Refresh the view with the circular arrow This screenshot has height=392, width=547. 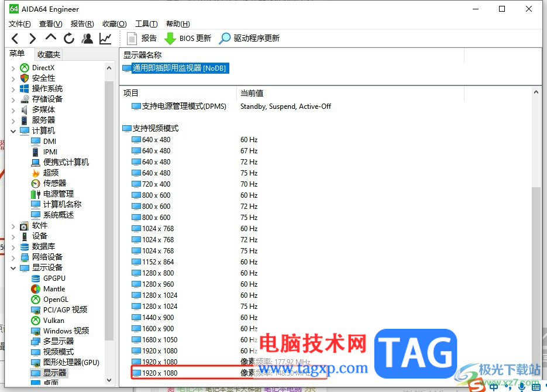[x=68, y=39]
